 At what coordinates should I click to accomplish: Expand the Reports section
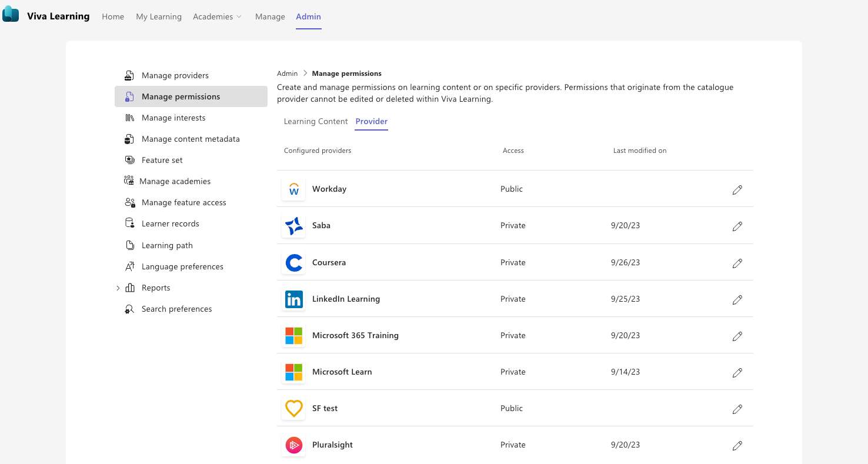point(118,288)
